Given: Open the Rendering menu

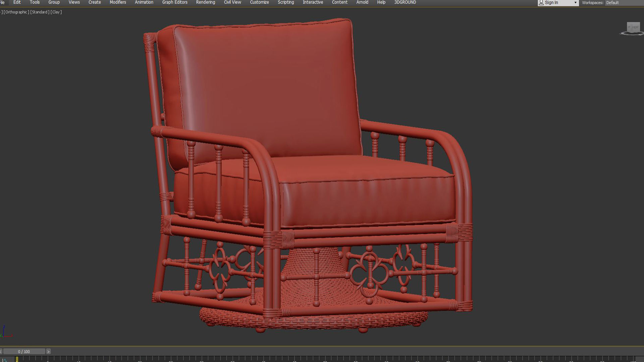Looking at the screenshot, I should pos(206,2).
